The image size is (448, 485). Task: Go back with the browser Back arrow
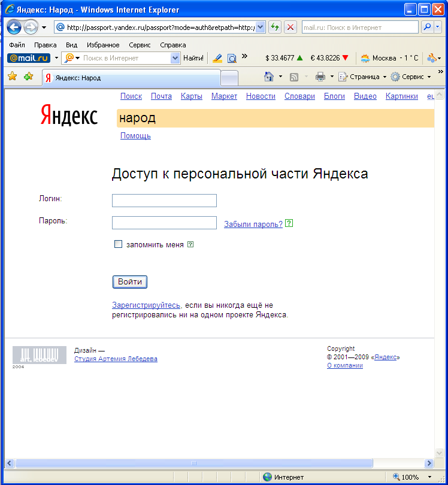(14, 27)
